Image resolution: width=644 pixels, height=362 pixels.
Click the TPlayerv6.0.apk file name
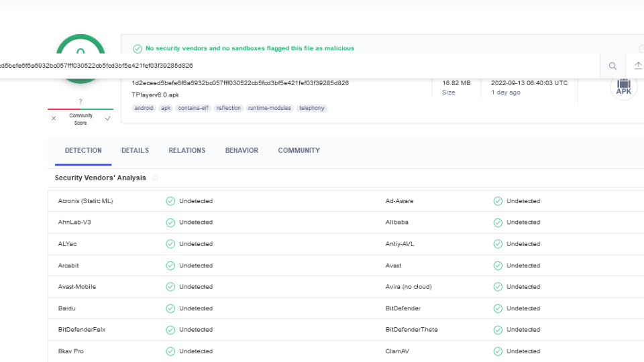coord(155,95)
